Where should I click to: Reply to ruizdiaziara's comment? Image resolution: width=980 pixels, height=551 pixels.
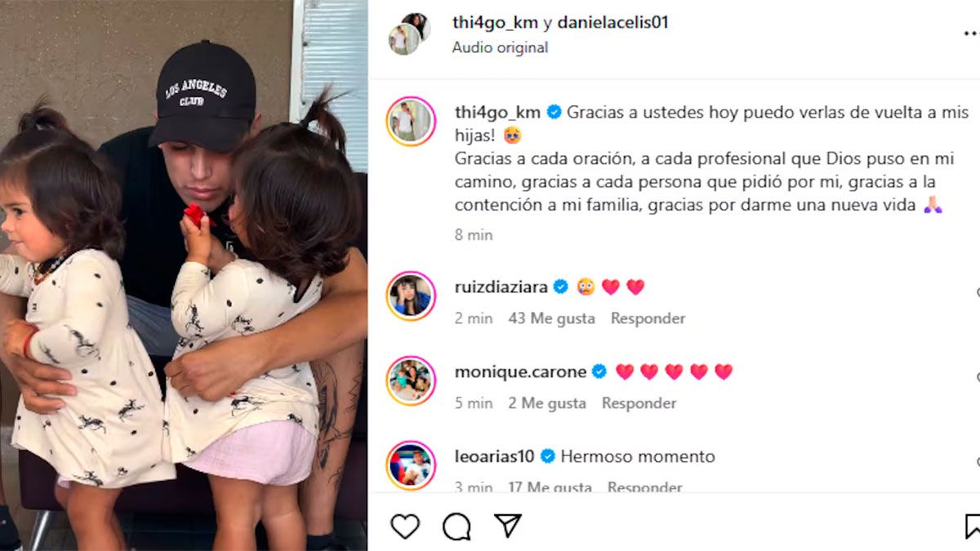[x=648, y=318]
